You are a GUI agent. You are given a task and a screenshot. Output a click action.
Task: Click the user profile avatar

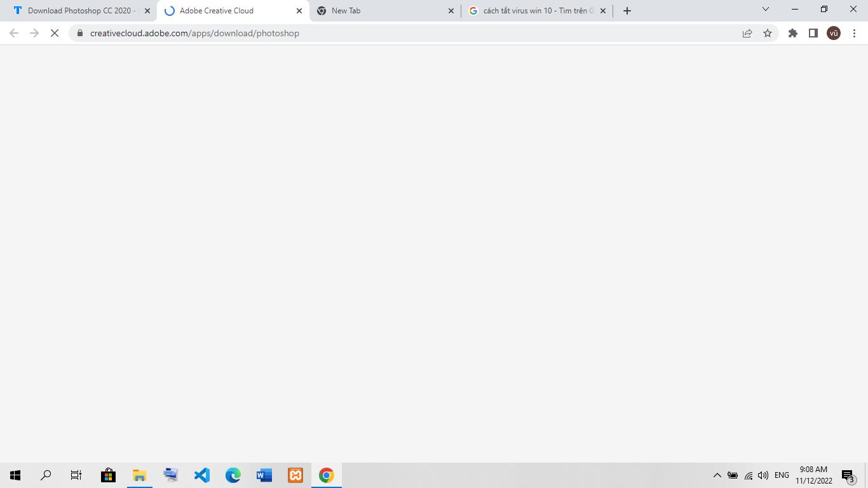pyautogui.click(x=834, y=33)
